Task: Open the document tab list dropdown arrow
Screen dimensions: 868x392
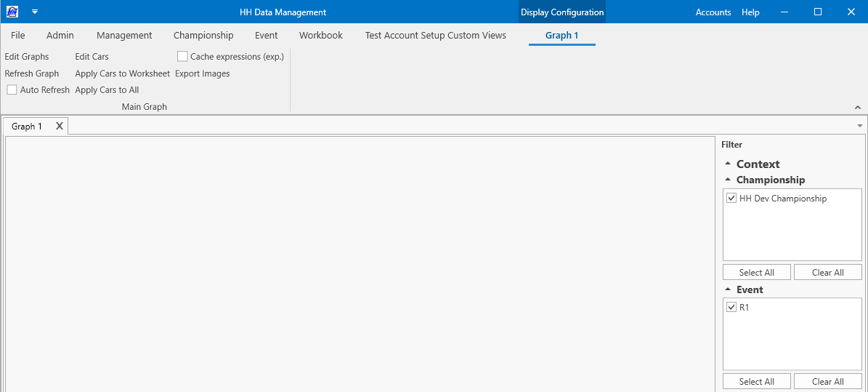Action: coord(860,127)
